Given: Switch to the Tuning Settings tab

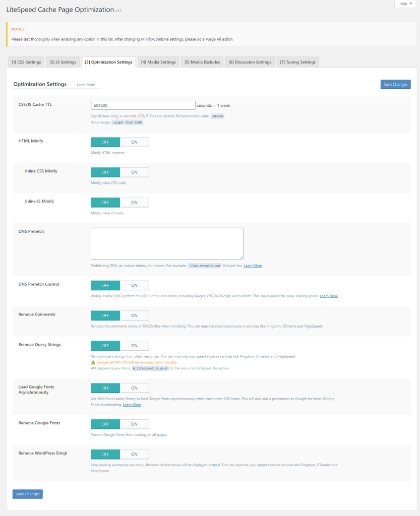Looking at the screenshot, I should (x=297, y=62).
